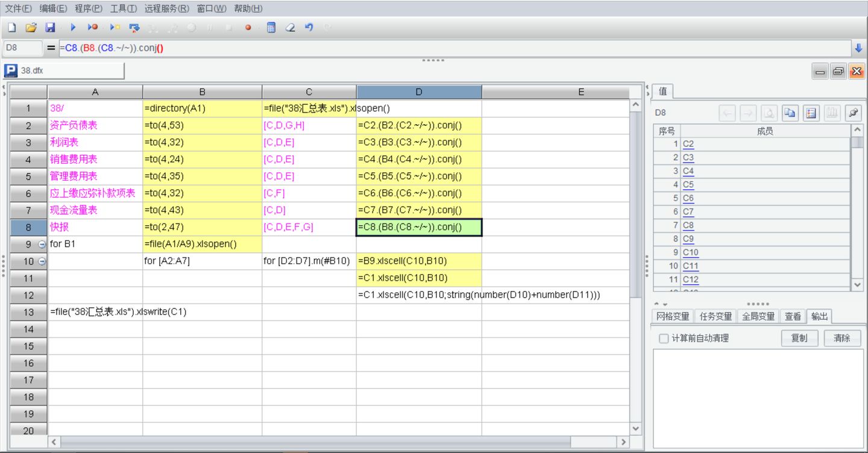The height and width of the screenshot is (453, 868).
Task: Run to cursor with the play-and-yellow-square icon
Action: click(x=115, y=28)
